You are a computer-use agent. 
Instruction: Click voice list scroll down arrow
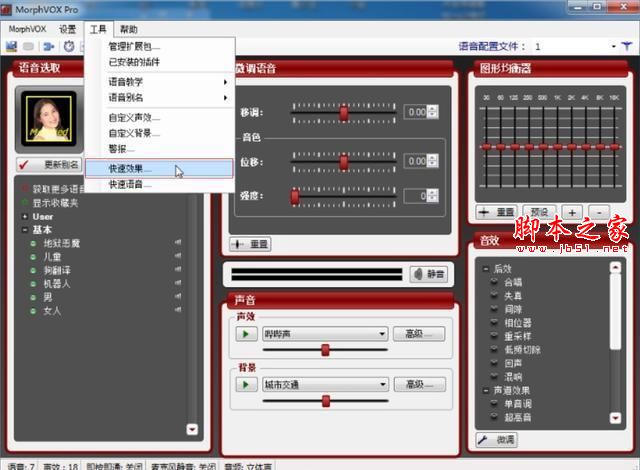point(192,429)
